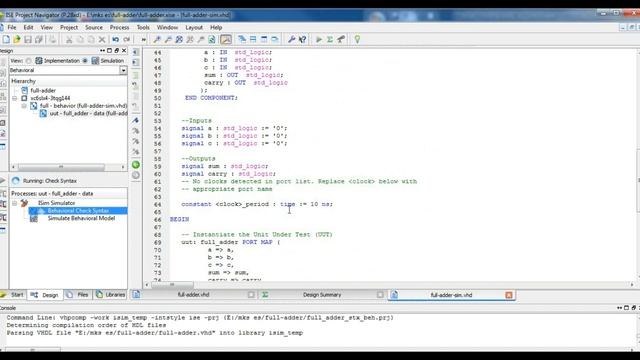640x360 pixels.
Task: Open the Source menu
Action: 94,27
